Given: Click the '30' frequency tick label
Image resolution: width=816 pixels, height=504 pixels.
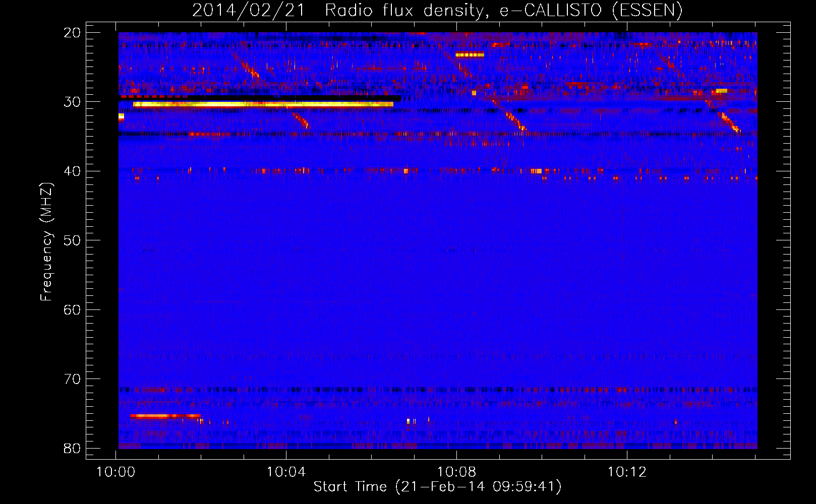Looking at the screenshot, I should 72,102.
